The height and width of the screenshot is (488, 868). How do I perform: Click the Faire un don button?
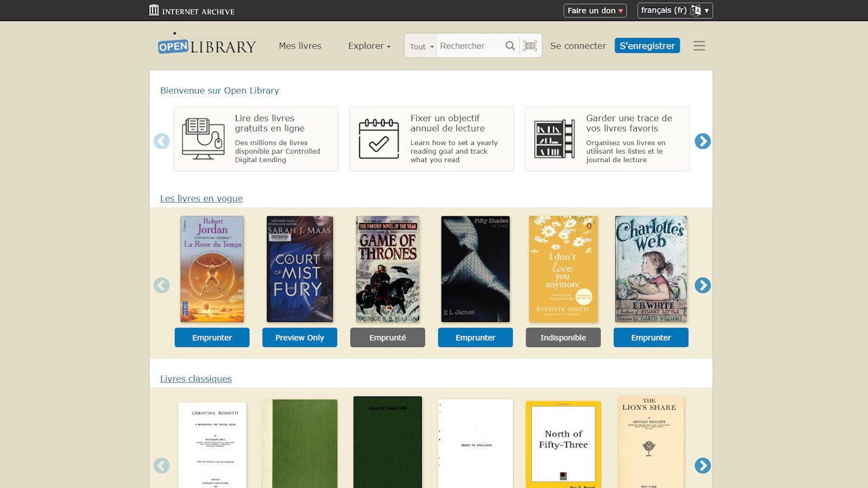coord(595,10)
